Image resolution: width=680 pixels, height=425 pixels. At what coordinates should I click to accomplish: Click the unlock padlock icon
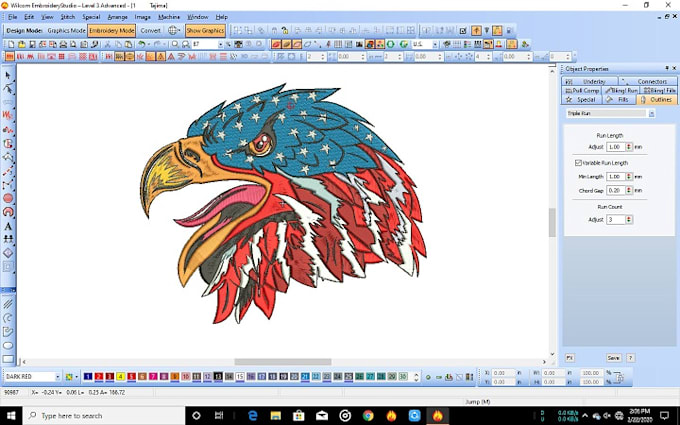(284, 30)
